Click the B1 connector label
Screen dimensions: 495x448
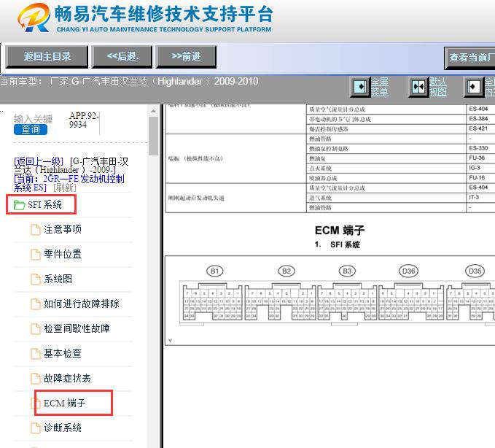tap(214, 271)
